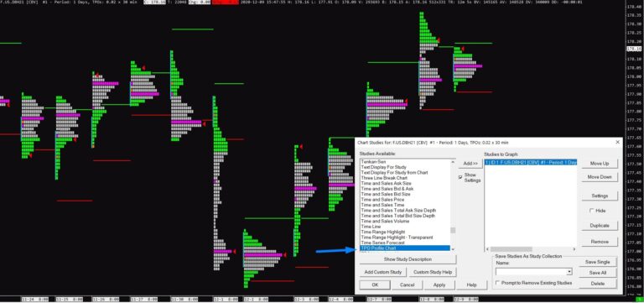The image size is (644, 303).
Task: Enable Prompt to Remove Existing Studies
Action: 498,283
